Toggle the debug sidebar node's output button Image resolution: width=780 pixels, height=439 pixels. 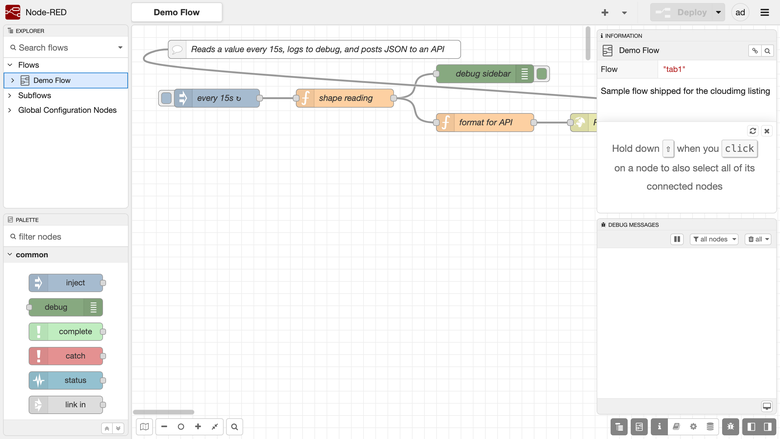542,74
